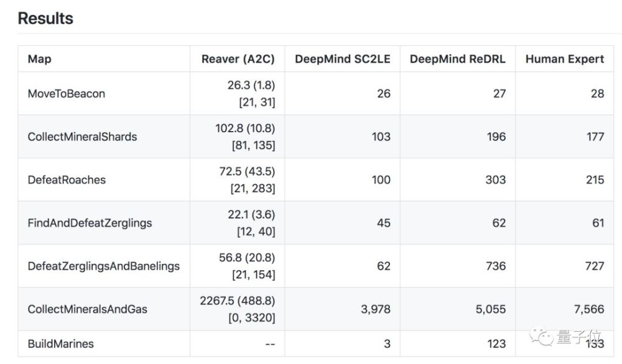Click the 5,055 DeepMind ReDRL score
This screenshot has width=622, height=364.
click(x=491, y=309)
